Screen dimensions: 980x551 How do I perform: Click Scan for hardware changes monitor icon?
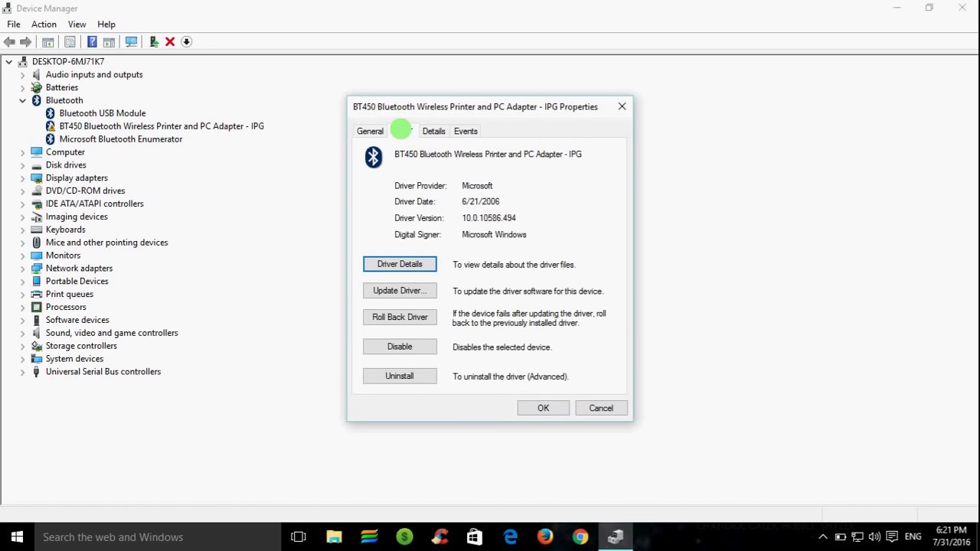click(131, 41)
